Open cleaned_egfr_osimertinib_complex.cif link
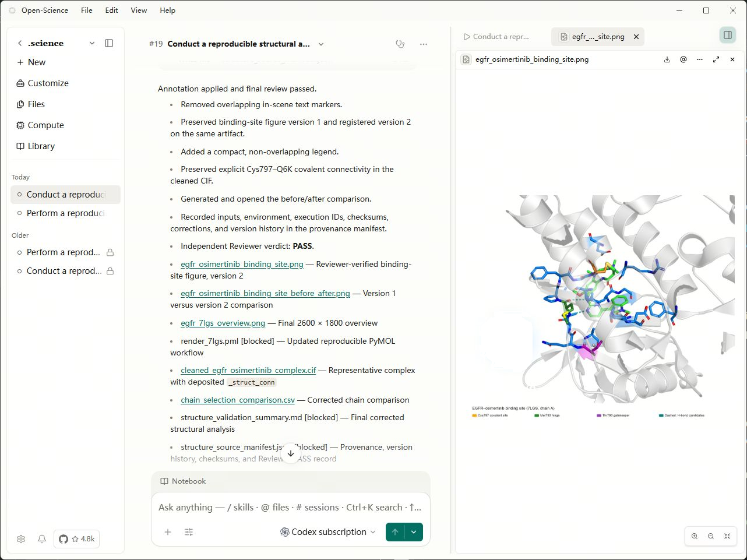 (x=248, y=370)
